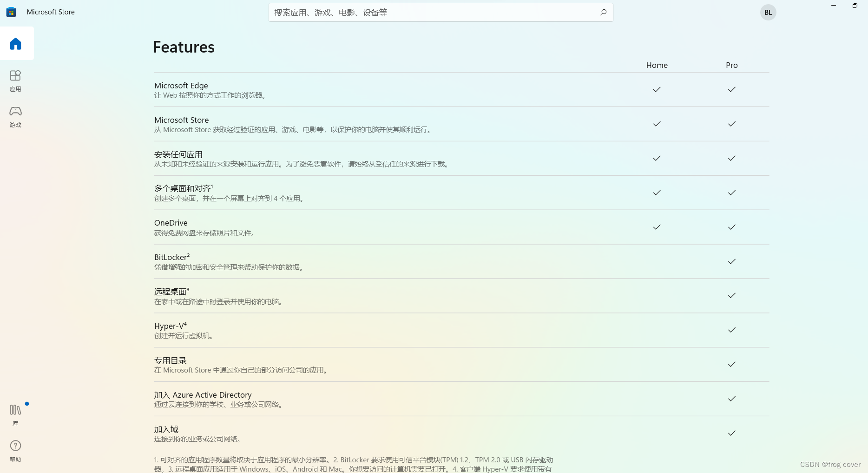Click the Pro checkmark for Microsoft Store row
Viewport: 868px width, 473px height.
[732, 124]
